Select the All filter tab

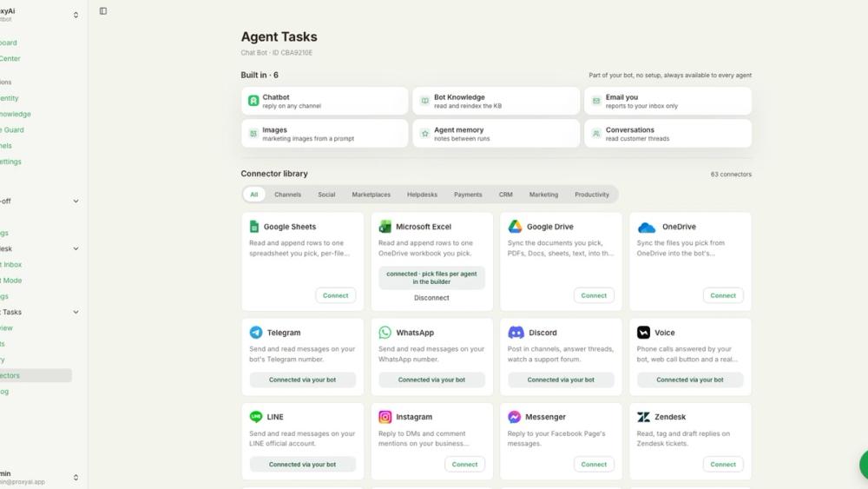[253, 195]
